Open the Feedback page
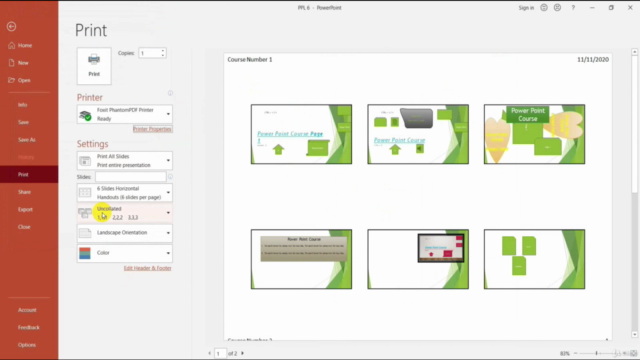This screenshot has width=640, height=360. coord(29,327)
